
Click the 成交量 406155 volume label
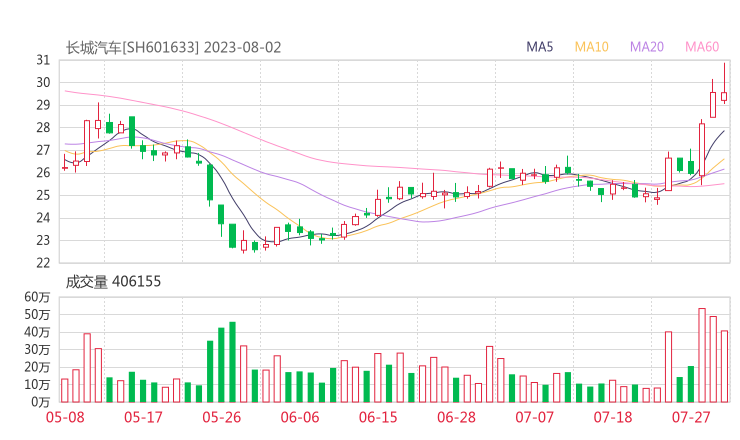113,281
